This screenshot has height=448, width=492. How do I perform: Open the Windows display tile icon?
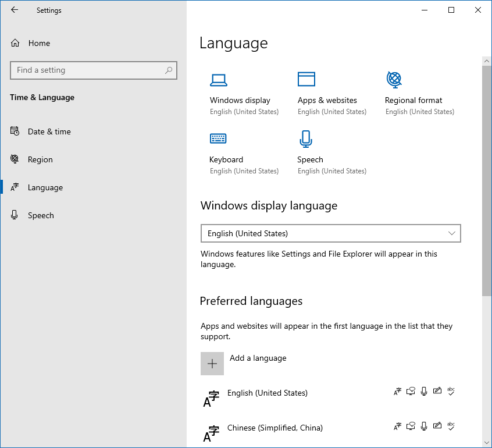(219, 80)
